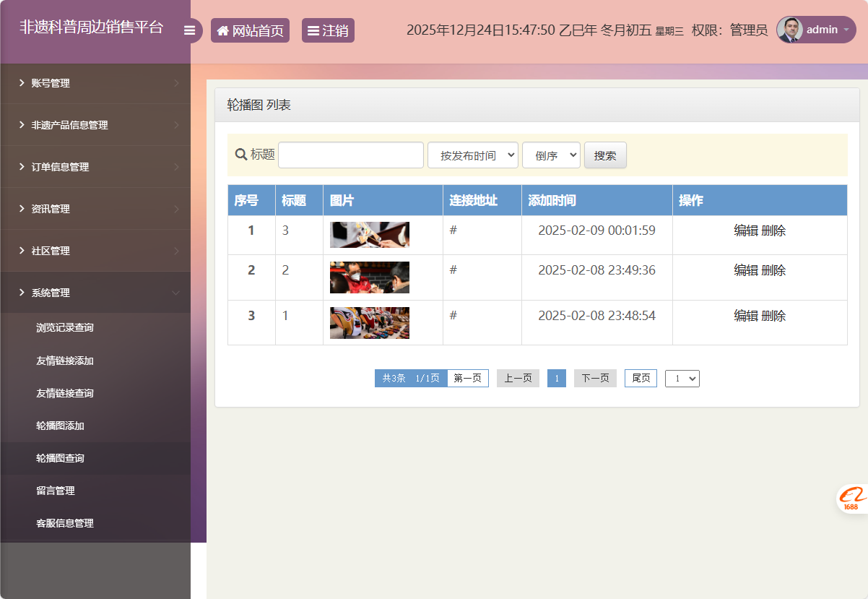Click 尾页 in pagination
868x599 pixels.
pyautogui.click(x=641, y=378)
